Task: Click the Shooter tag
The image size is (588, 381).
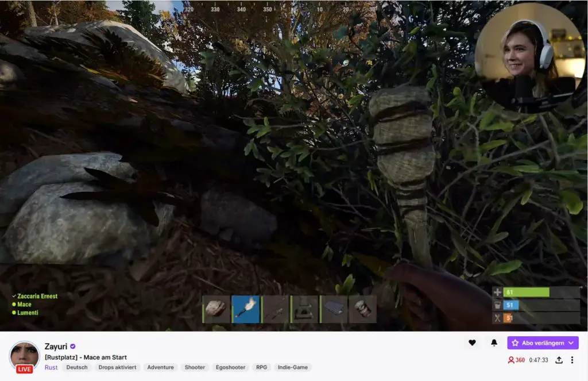Action: 195,367
